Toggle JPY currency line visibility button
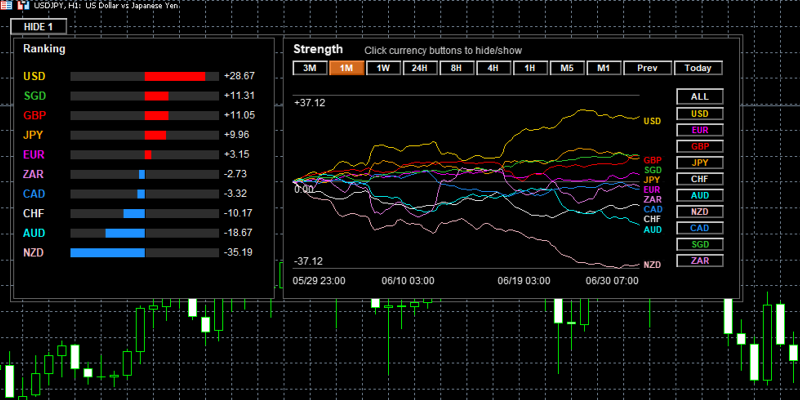This screenshot has width=800, height=400. [x=699, y=163]
